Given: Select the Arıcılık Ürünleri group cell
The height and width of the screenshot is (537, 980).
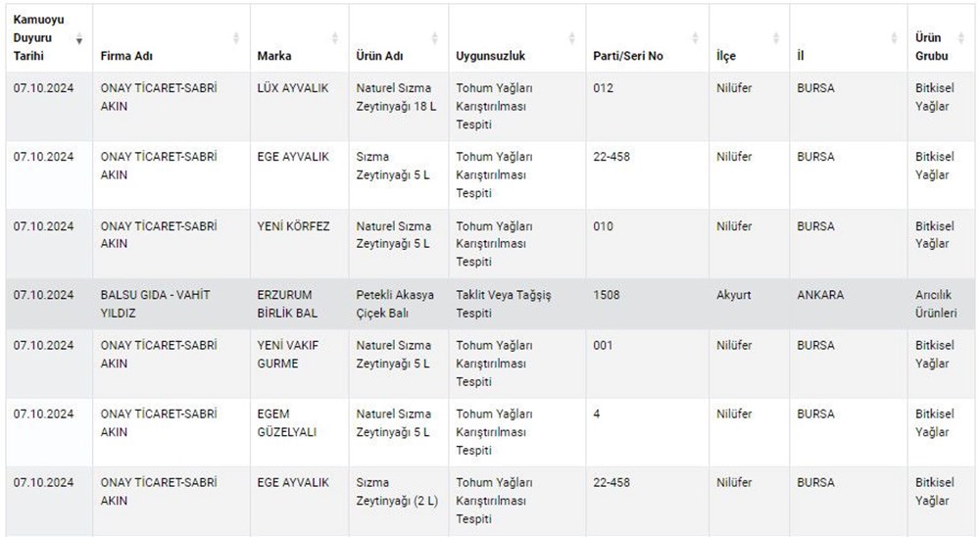Looking at the screenshot, I should click(936, 304).
